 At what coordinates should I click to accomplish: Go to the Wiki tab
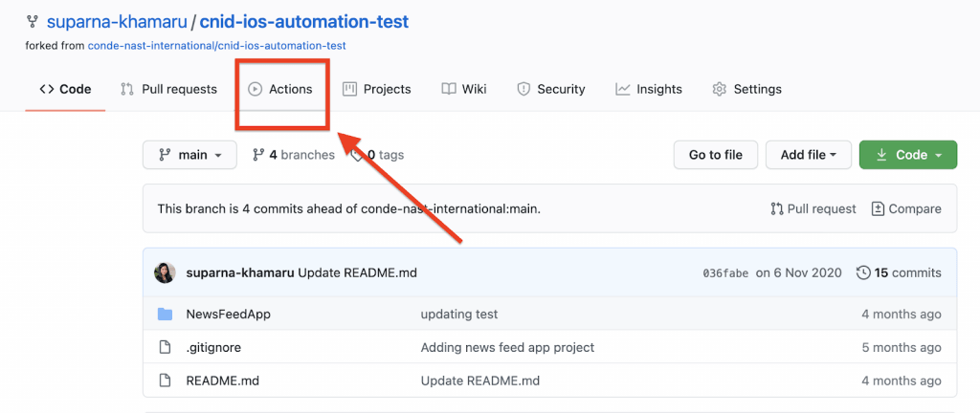point(464,89)
